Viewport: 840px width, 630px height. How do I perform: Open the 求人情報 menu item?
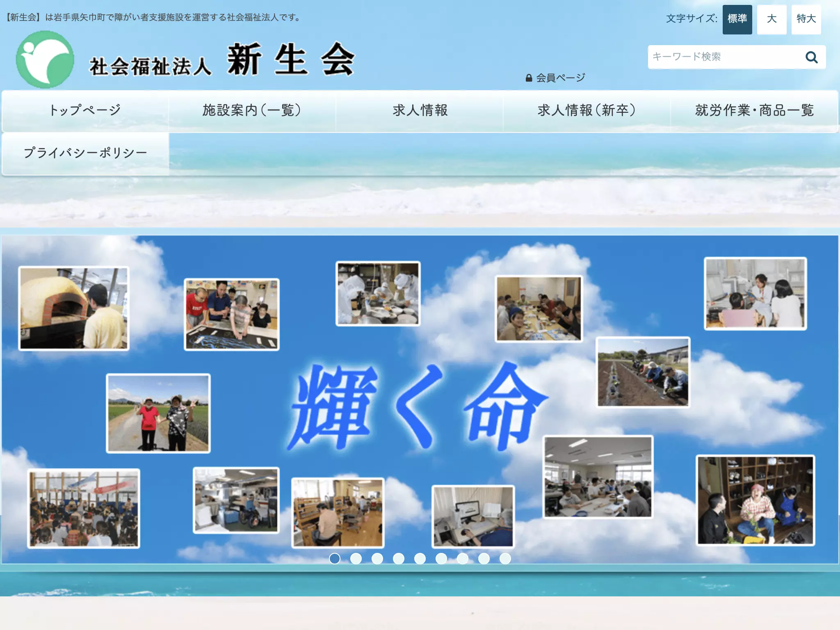pyautogui.click(x=420, y=110)
